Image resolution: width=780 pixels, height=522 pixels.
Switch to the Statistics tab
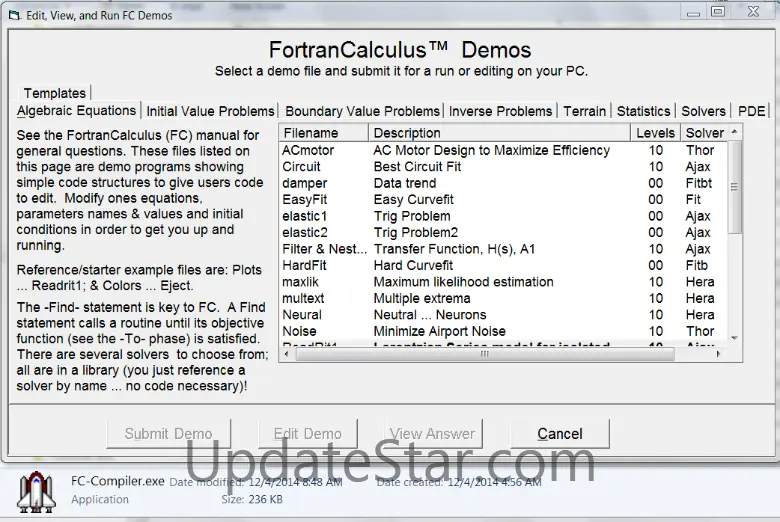coord(644,111)
